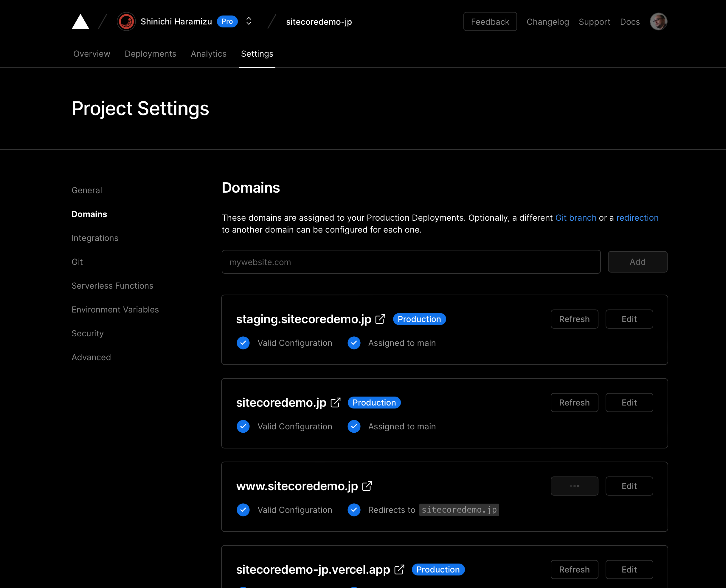This screenshot has width=726, height=588.
Task: Refresh sitecoredemo-jp.vercel.app domain
Action: (x=574, y=570)
